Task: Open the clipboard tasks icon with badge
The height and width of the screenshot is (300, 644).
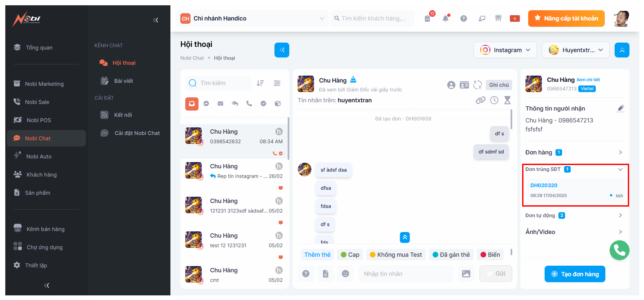Action: [428, 18]
